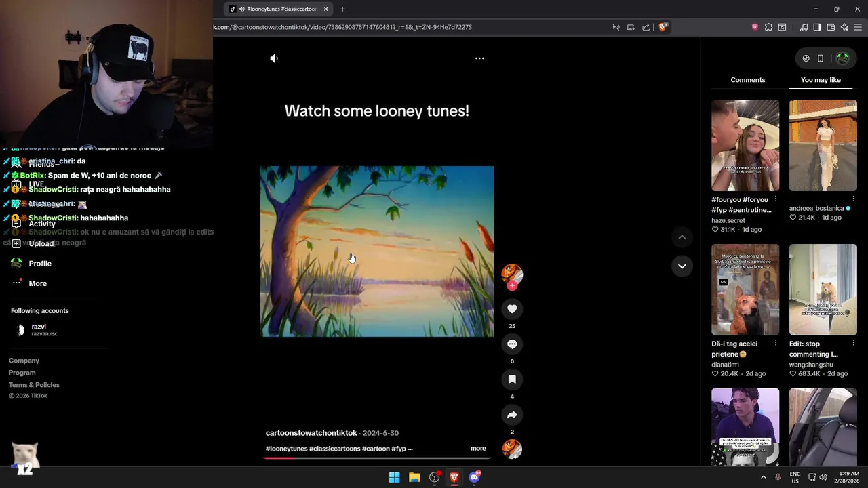The height and width of the screenshot is (488, 868).
Task: Follow creator via avatar plus badge
Action: 512,286
